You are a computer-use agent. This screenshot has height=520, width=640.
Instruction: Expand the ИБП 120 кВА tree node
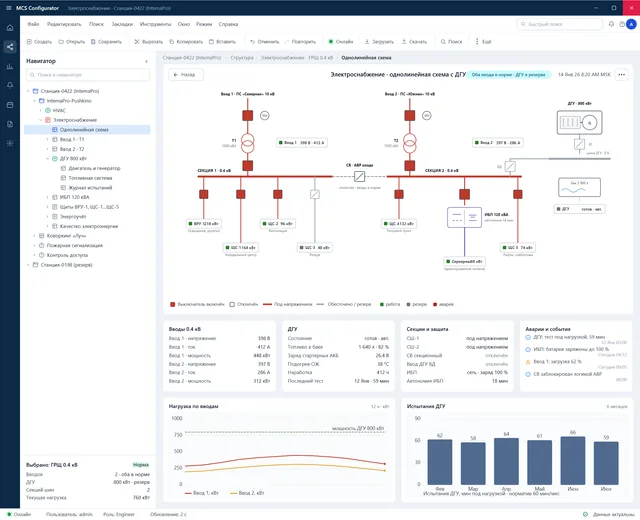47,197
